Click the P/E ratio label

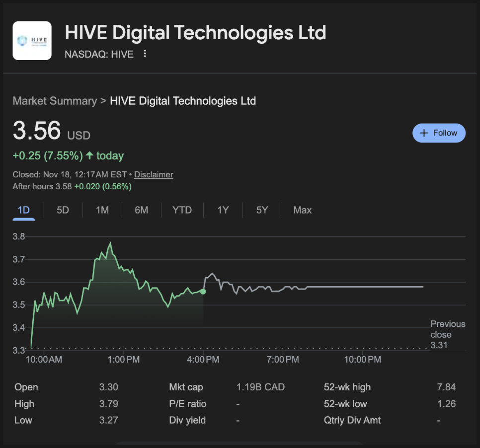click(188, 404)
